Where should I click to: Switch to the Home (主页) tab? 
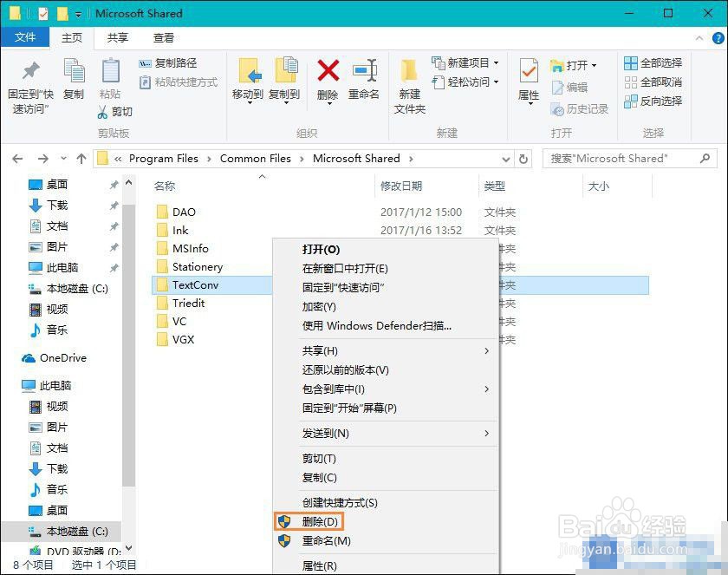(x=72, y=37)
